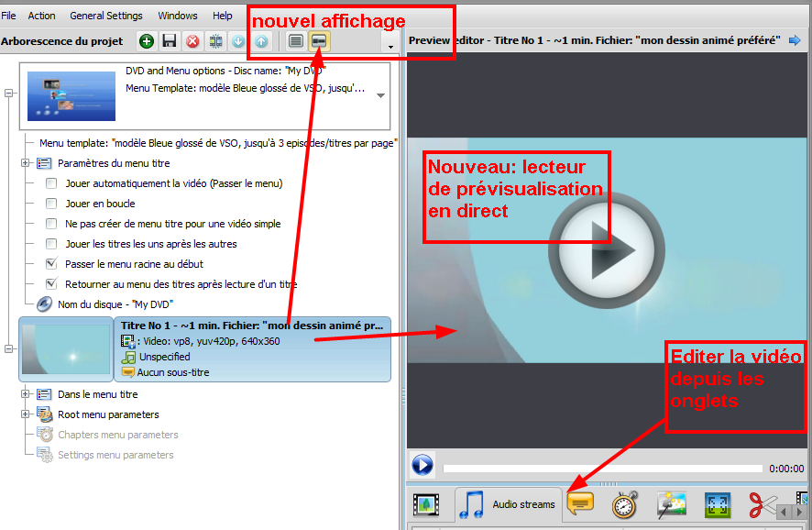Collapse the DVD and Menu options node
The width and height of the screenshot is (812, 530).
(9, 94)
